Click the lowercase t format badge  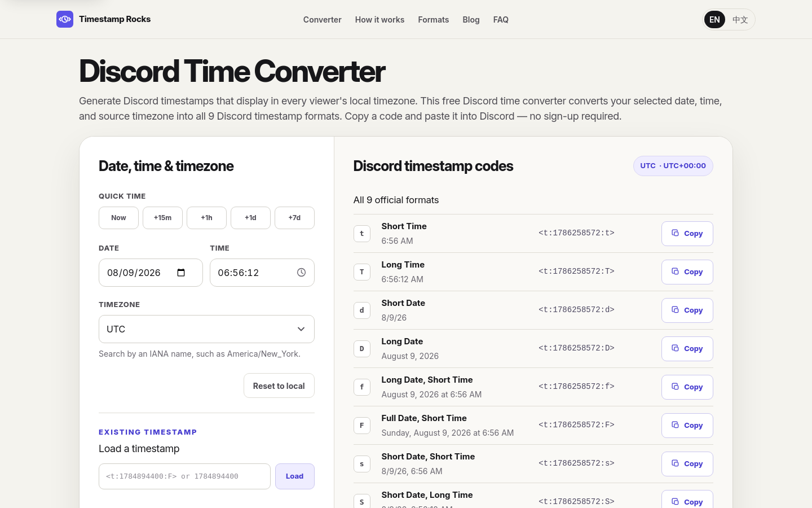(x=362, y=234)
